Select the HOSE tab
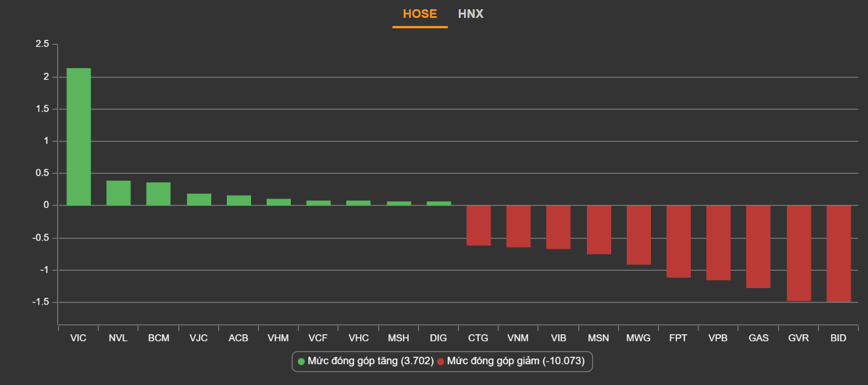The image size is (868, 385). (x=420, y=14)
